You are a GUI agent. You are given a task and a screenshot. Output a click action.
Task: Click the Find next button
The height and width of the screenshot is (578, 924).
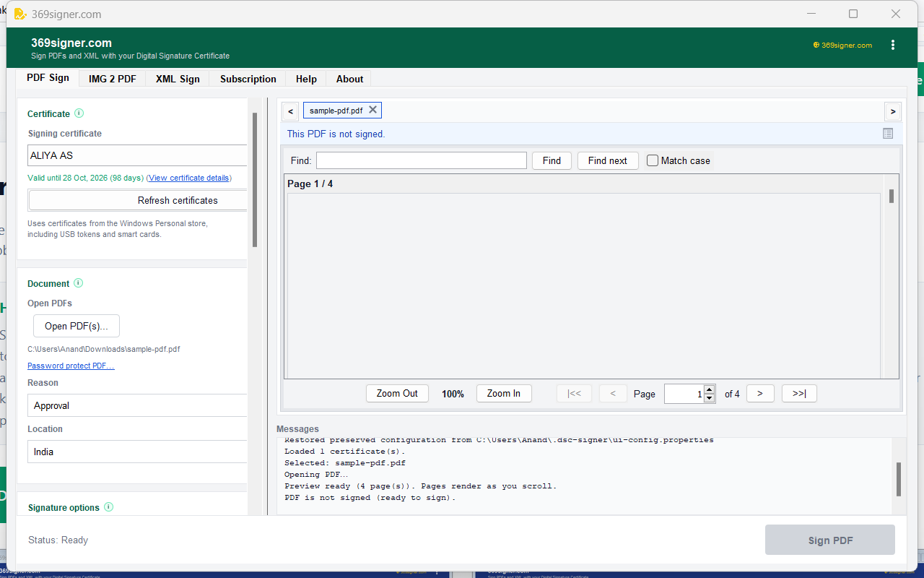tap(608, 160)
